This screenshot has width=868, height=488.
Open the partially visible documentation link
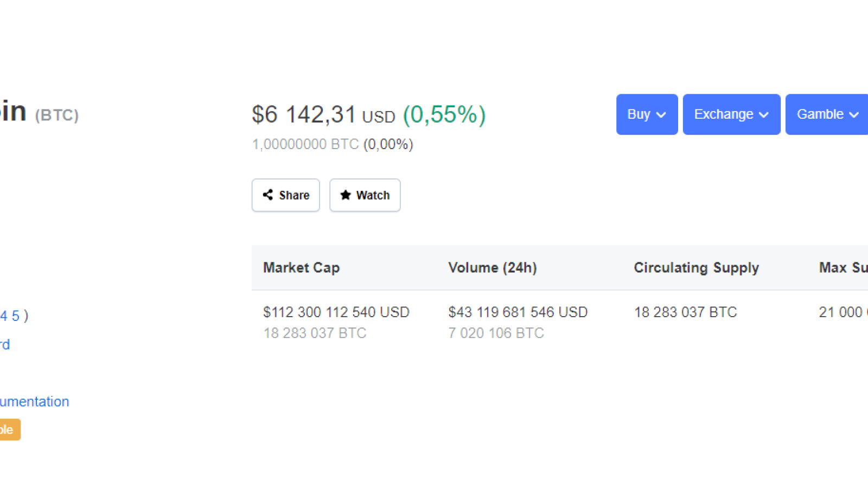[35, 402]
